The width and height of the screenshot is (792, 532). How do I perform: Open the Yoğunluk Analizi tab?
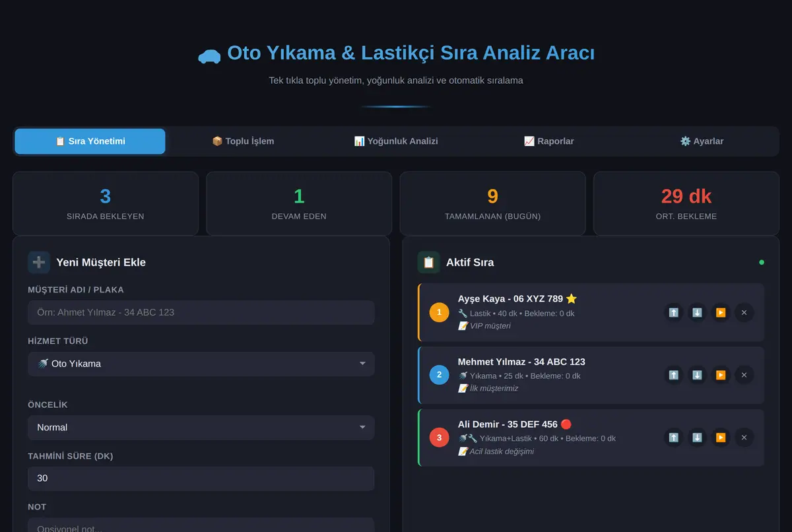[396, 141]
